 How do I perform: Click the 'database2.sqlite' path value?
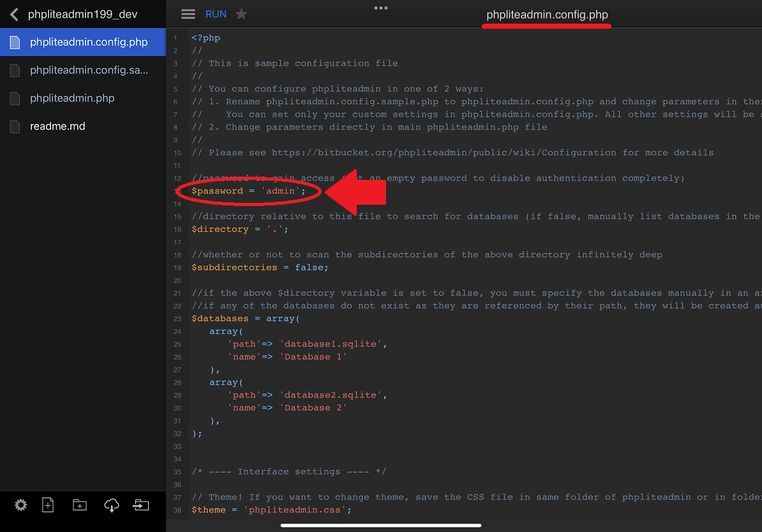tap(331, 395)
